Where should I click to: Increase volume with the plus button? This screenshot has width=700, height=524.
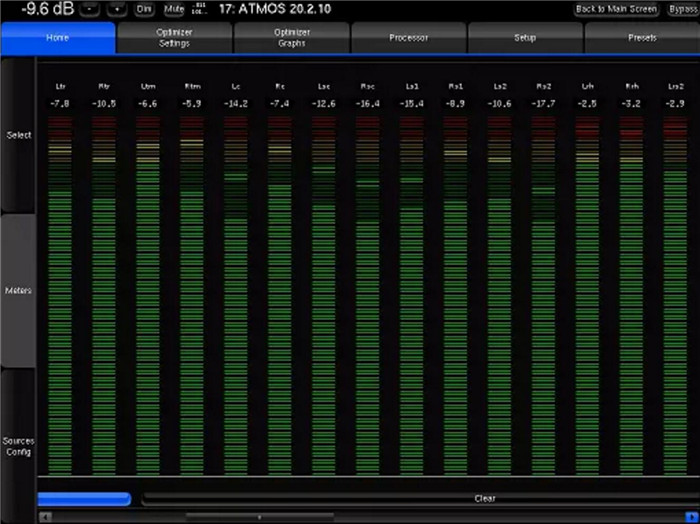[x=117, y=9]
